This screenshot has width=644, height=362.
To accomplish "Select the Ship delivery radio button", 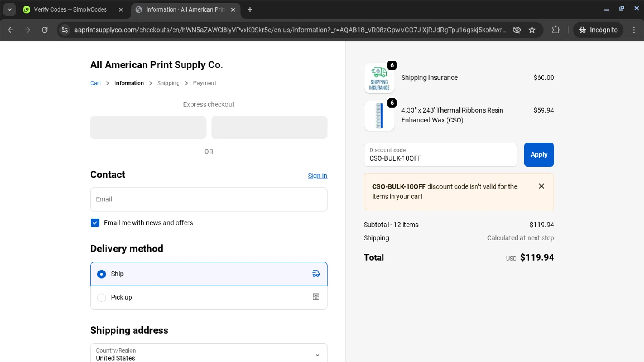I will pos(101,274).
